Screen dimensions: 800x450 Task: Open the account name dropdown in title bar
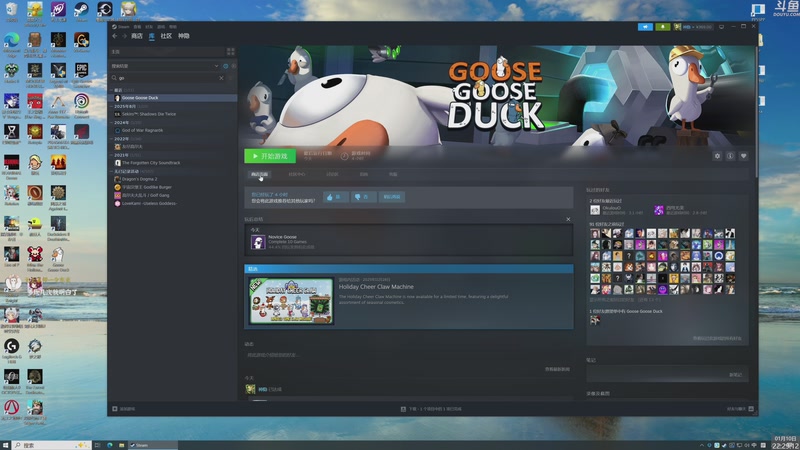pyautogui.click(x=693, y=27)
